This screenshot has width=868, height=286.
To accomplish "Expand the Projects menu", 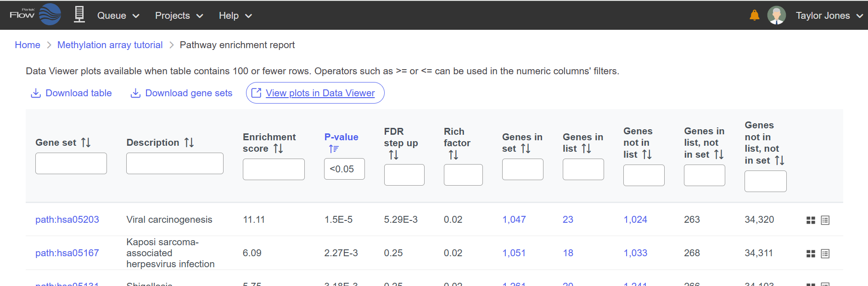I will click(179, 16).
